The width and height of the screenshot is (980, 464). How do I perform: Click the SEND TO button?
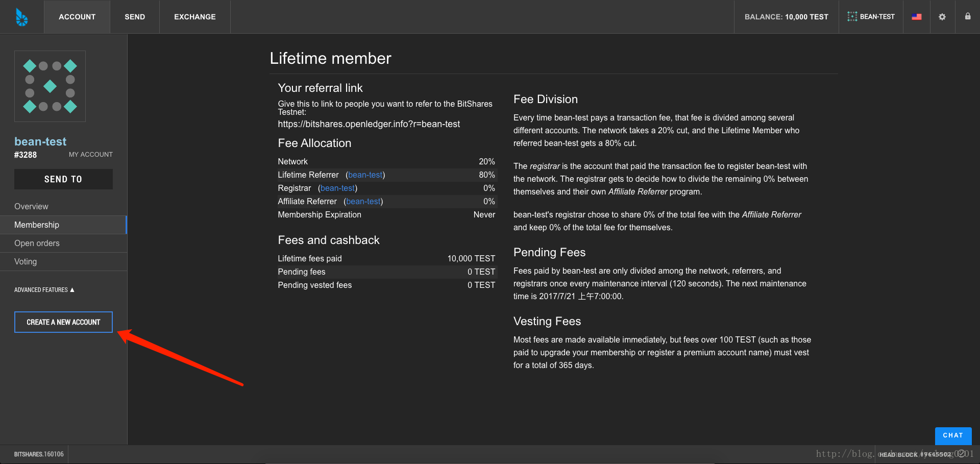pyautogui.click(x=63, y=179)
